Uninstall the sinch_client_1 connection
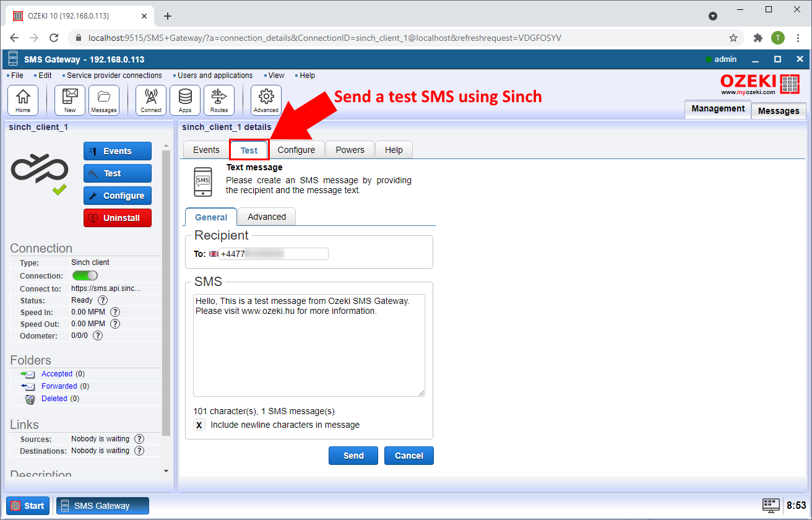812x520 pixels. pos(118,218)
